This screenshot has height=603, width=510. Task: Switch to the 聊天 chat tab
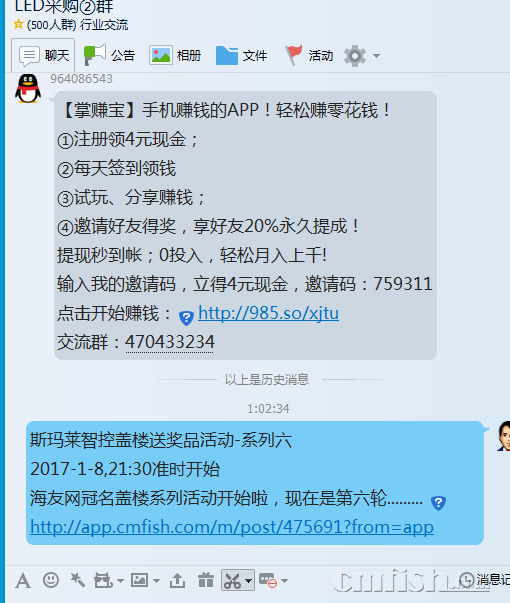point(43,55)
